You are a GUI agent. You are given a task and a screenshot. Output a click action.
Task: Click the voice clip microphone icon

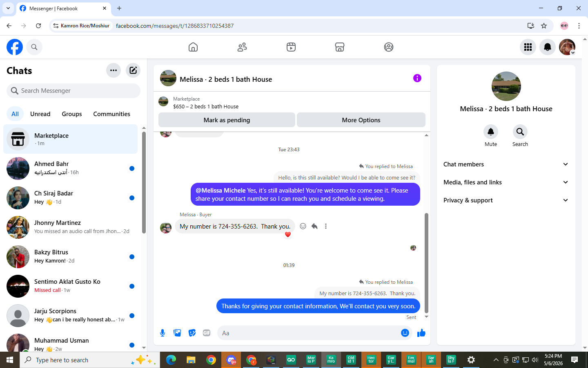tap(163, 333)
